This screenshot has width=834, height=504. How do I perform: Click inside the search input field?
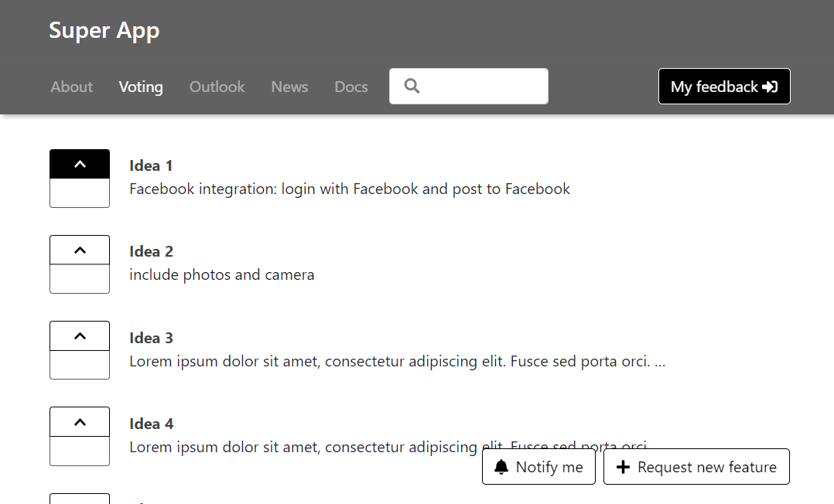point(484,86)
